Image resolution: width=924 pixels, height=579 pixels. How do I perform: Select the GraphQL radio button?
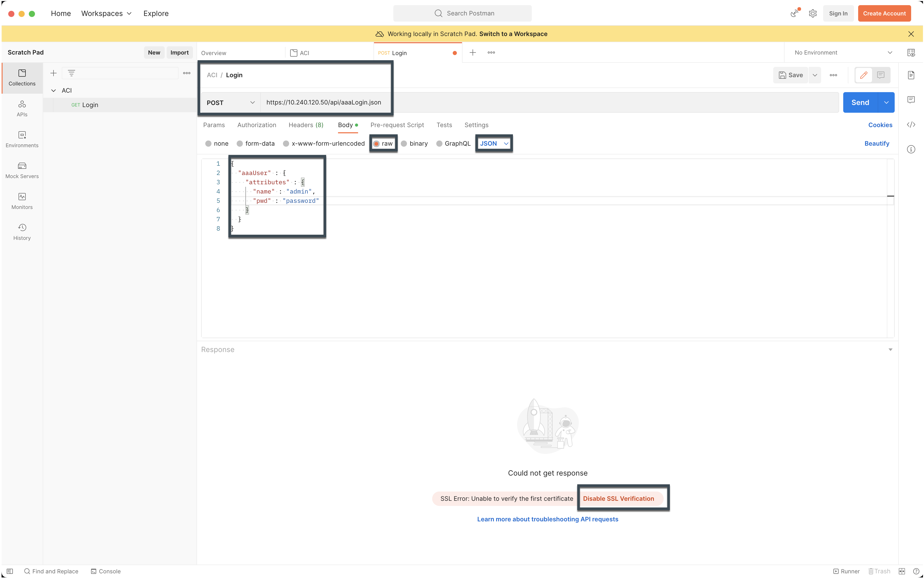tap(439, 143)
